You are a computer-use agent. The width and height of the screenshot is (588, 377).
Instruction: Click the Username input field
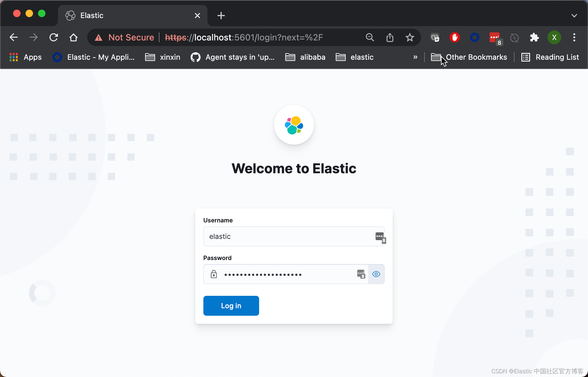(294, 236)
